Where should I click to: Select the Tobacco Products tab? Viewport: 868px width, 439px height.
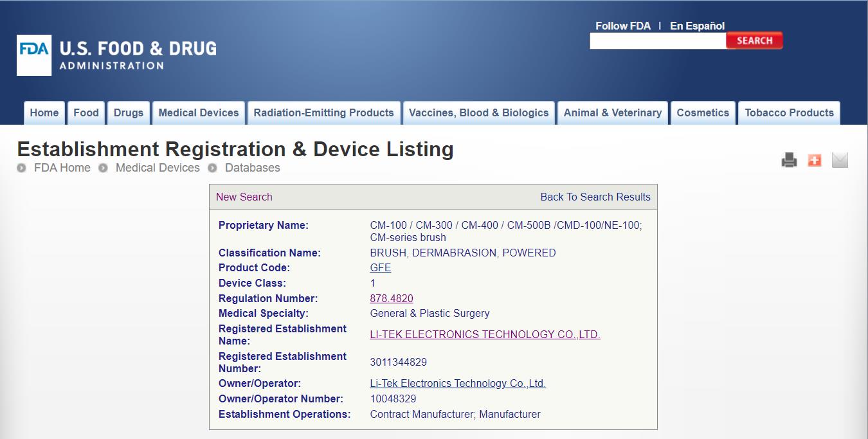coord(789,112)
